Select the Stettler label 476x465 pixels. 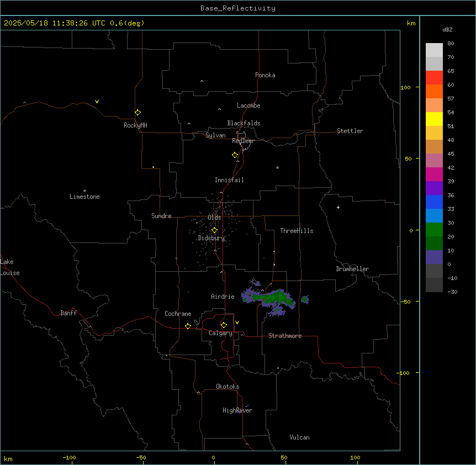point(350,131)
